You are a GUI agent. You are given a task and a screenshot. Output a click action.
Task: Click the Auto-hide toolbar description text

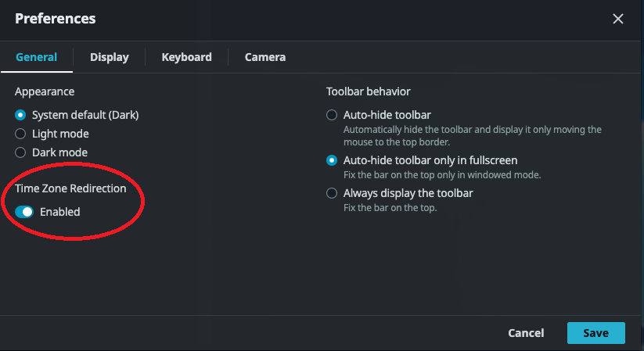click(x=472, y=136)
